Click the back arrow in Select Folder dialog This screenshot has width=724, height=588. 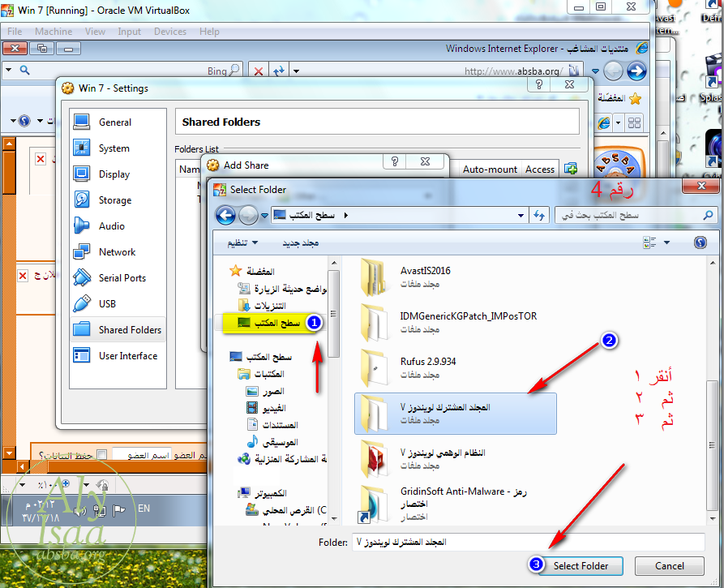point(225,215)
